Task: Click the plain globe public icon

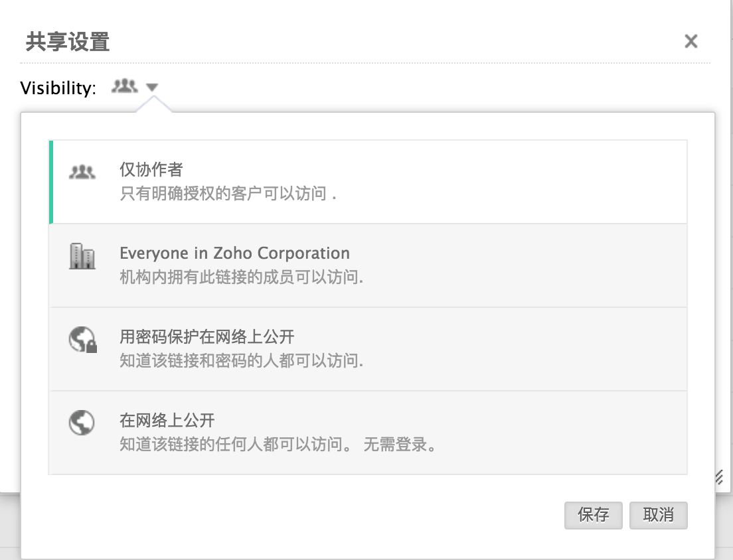Action: point(82,423)
